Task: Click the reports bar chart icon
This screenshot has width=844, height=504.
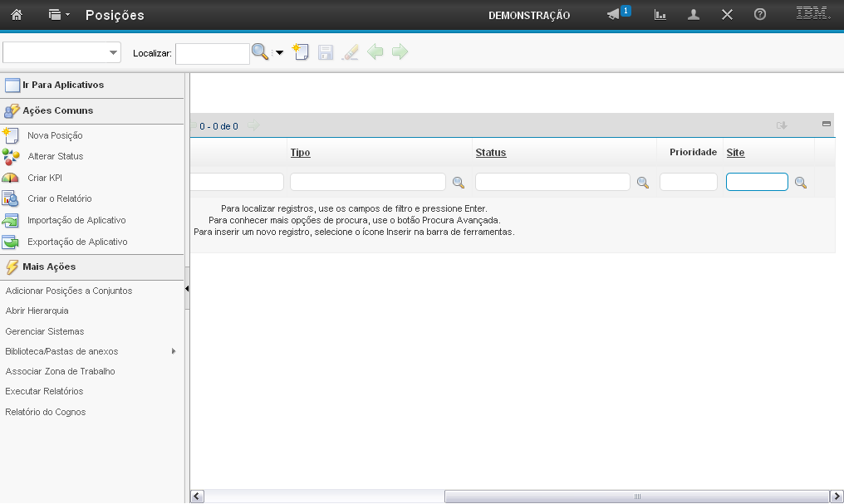Action: [x=660, y=15]
